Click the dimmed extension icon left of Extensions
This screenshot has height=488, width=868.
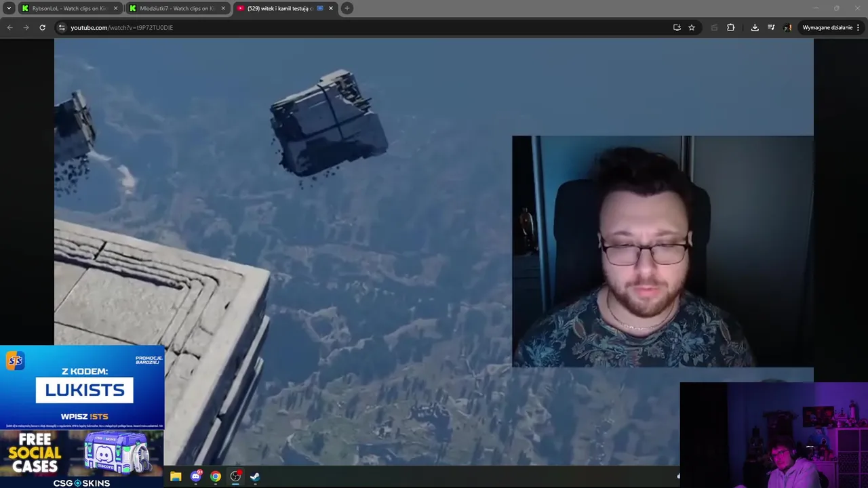pyautogui.click(x=714, y=27)
